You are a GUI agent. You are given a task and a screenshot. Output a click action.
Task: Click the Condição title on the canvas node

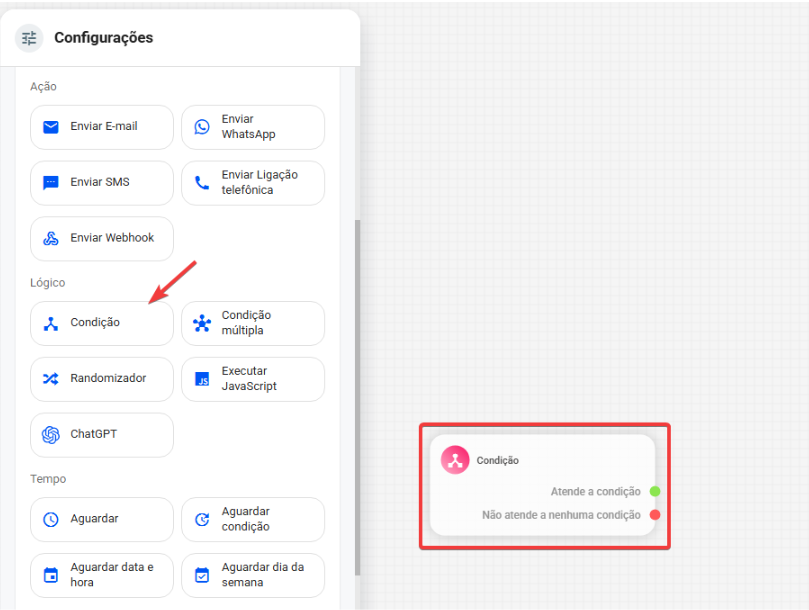[497, 460]
